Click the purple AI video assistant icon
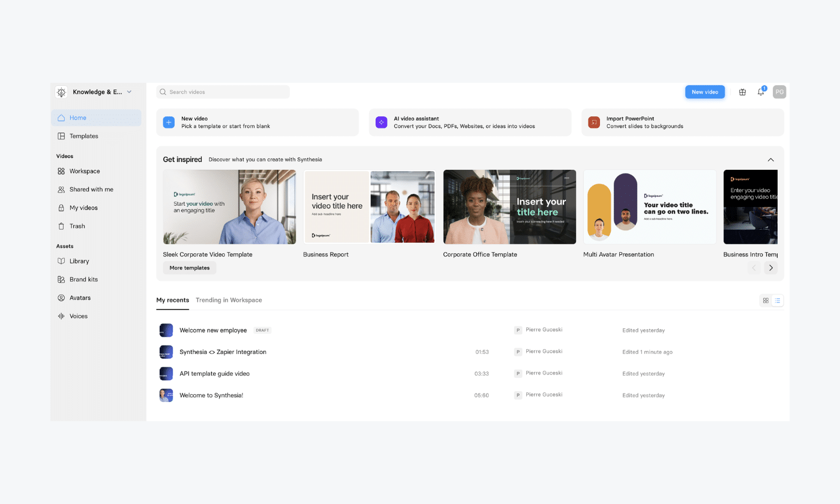The image size is (840, 504). pyautogui.click(x=382, y=122)
